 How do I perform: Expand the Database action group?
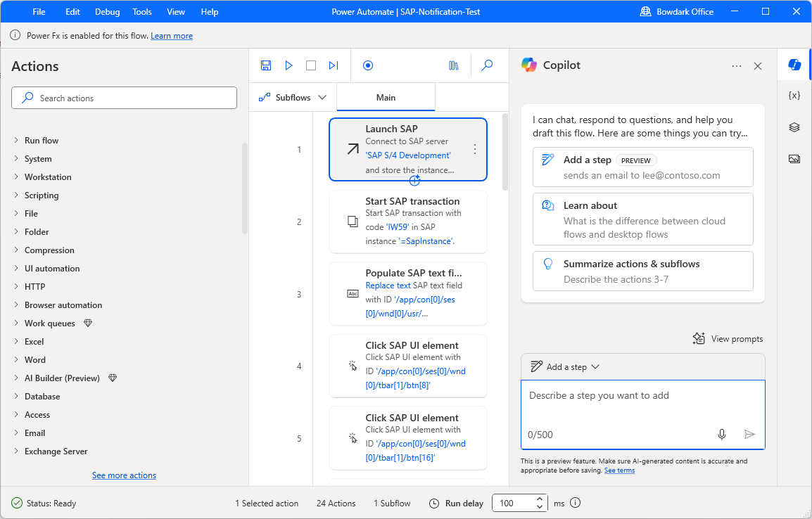pos(16,396)
